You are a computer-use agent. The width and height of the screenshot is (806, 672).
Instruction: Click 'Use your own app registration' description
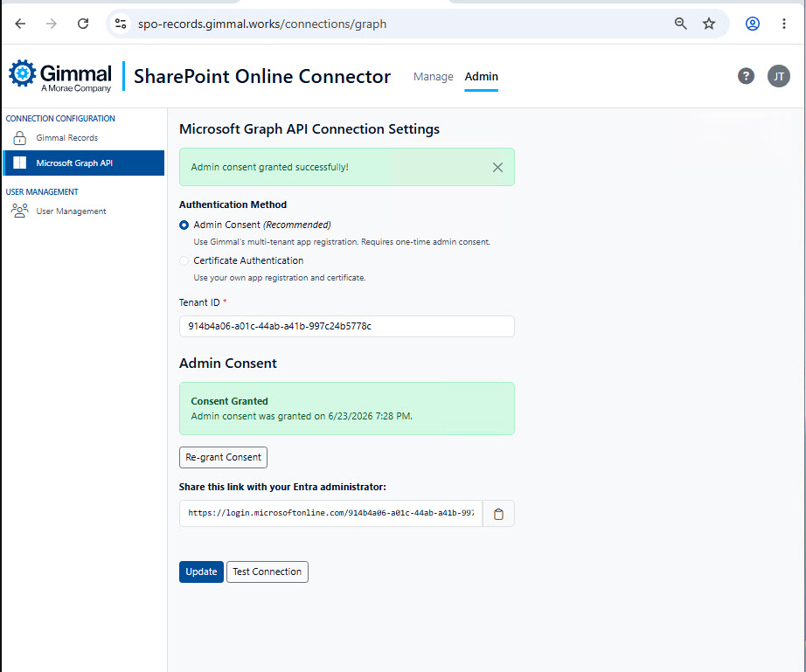279,278
